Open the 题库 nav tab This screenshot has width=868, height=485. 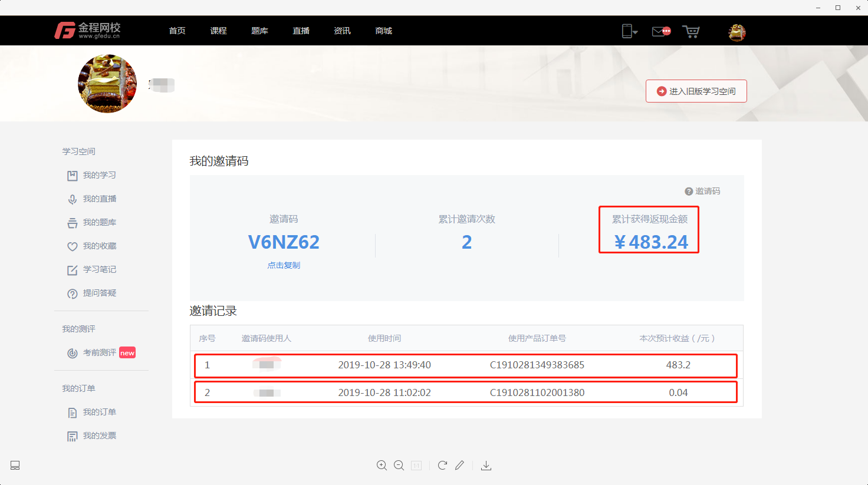(259, 31)
